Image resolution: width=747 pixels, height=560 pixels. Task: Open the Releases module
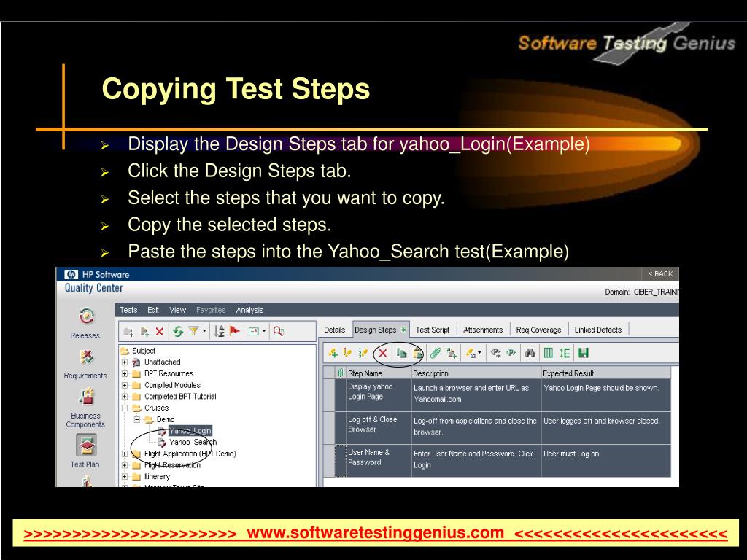(86, 323)
